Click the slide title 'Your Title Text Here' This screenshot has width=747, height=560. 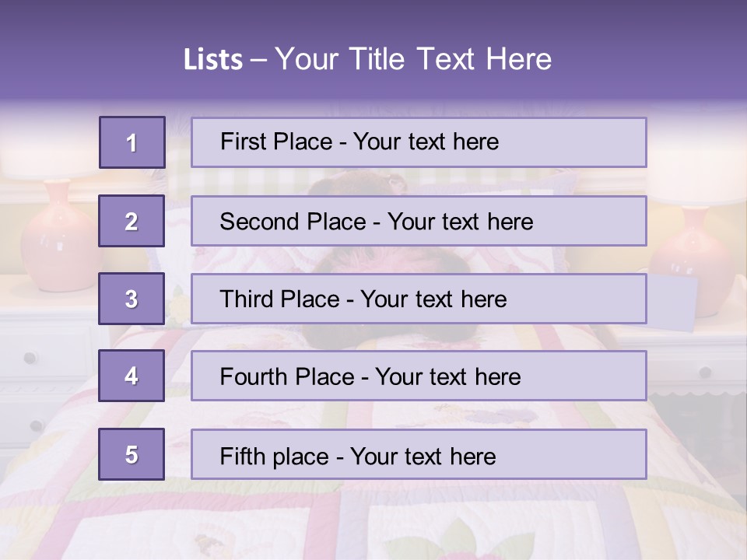click(413, 59)
